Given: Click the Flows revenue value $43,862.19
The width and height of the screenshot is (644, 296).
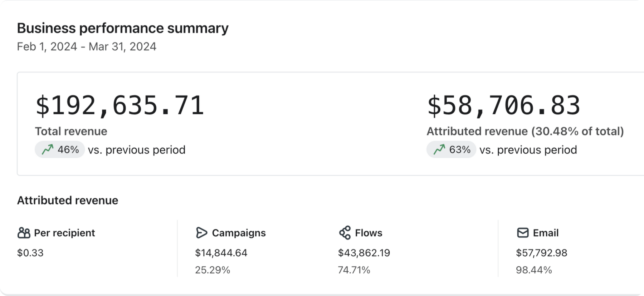Looking at the screenshot, I should tap(364, 253).
